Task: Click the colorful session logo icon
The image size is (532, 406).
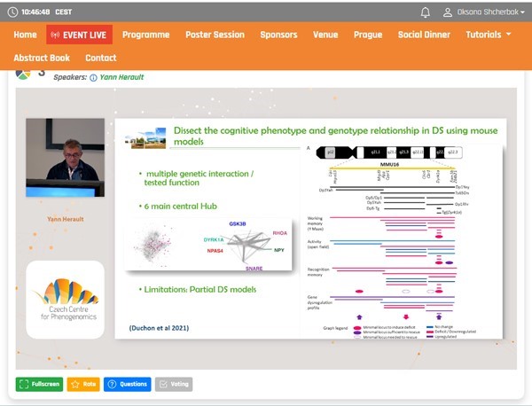Action: pyautogui.click(x=23, y=74)
